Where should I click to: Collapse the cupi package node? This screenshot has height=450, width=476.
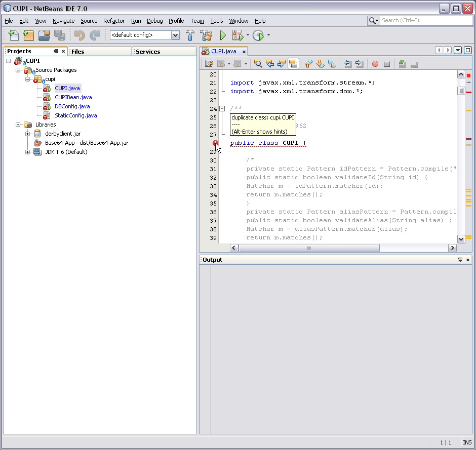[x=28, y=79]
